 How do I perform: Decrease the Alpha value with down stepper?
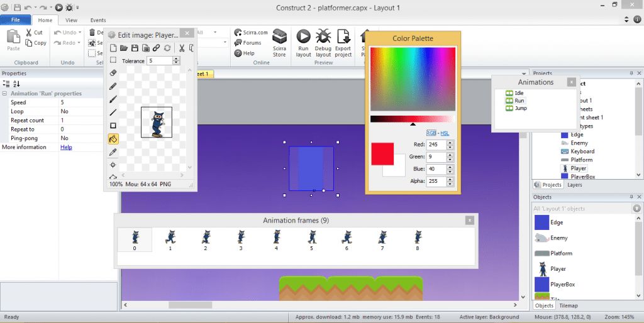450,183
